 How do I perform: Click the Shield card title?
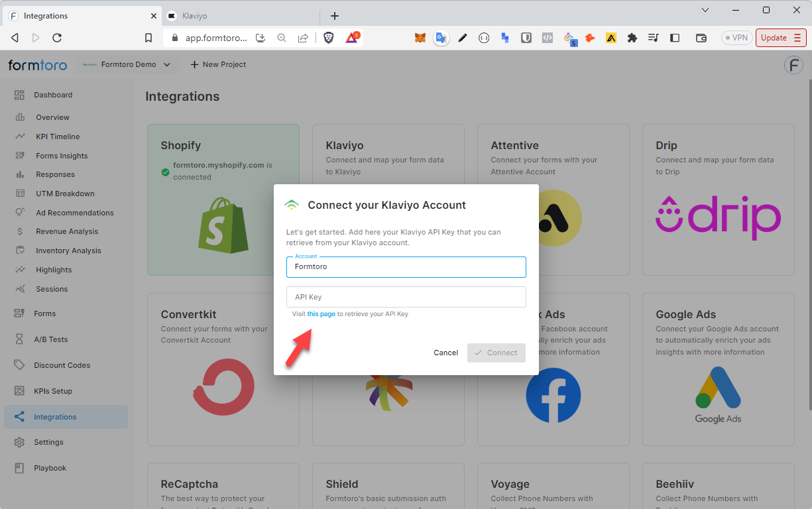[342, 484]
